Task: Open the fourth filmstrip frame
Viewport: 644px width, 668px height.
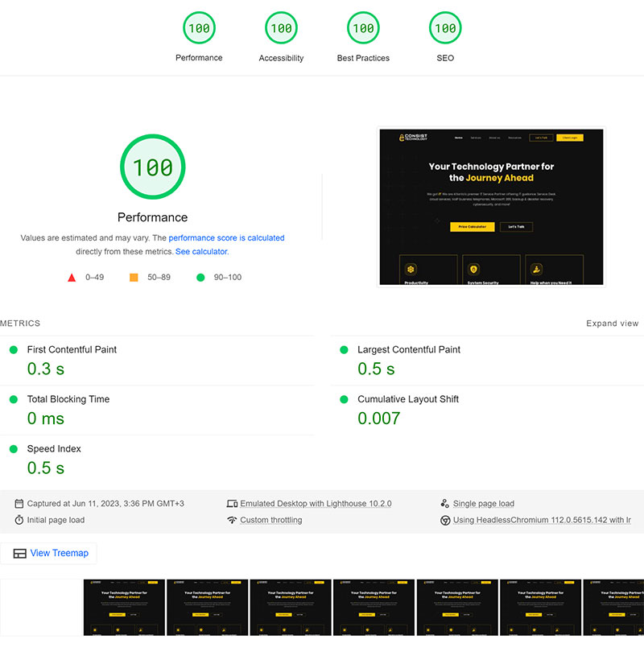Action: coord(291,608)
